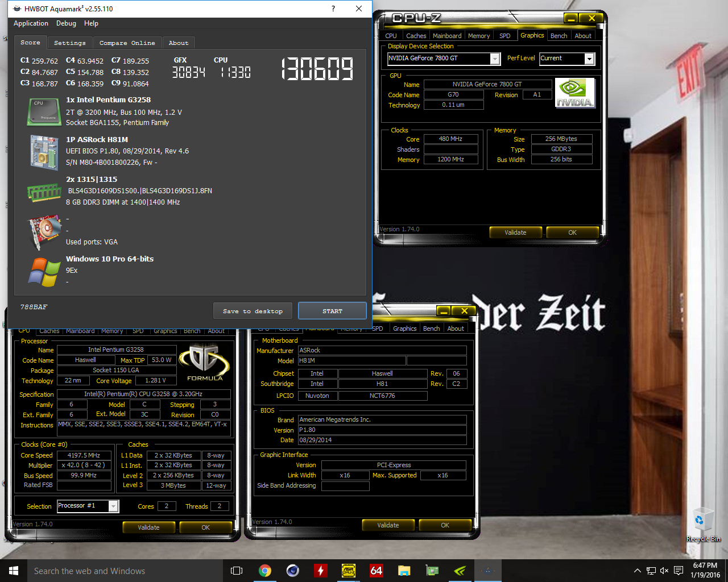This screenshot has height=582, width=728.
Task: Switch to the HWBOT Aquamark taskbar icon
Action: click(x=488, y=571)
